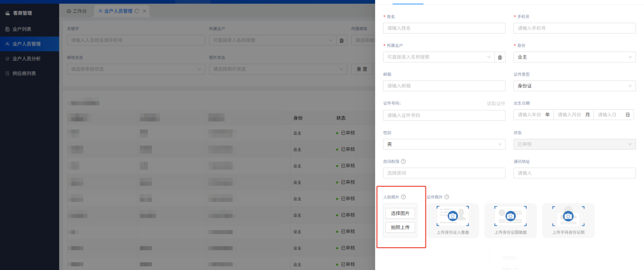Click the camera icon for ID national emblem side
The height and width of the screenshot is (270, 644).
[x=510, y=216]
